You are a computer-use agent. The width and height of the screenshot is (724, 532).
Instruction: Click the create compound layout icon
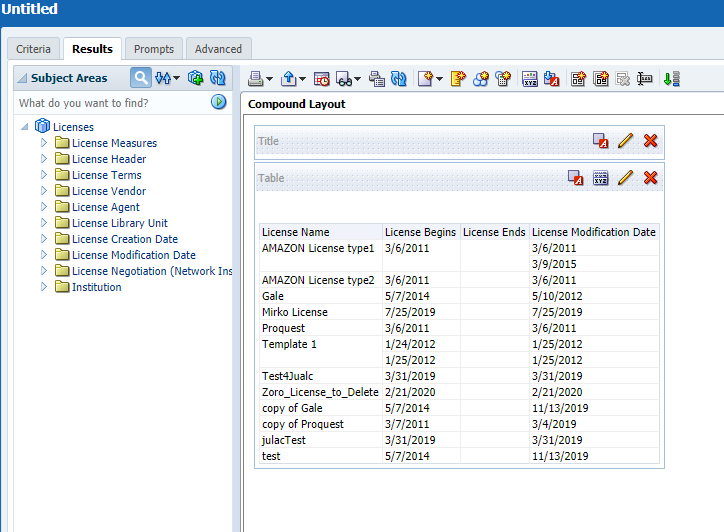tap(578, 79)
